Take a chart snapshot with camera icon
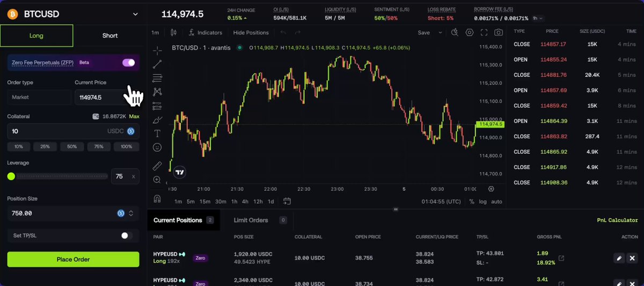Viewport: 644px width, 286px height. point(499,32)
